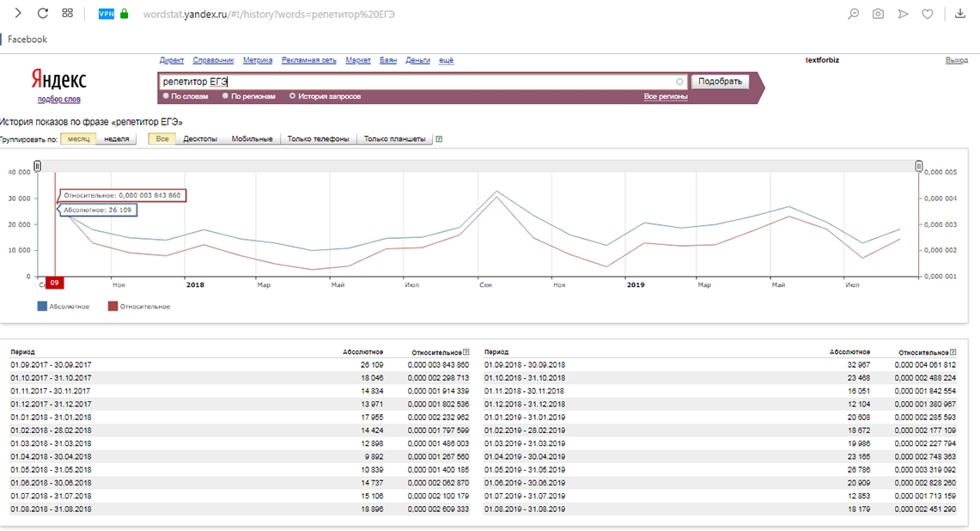The image size is (980, 531).
Task: Go forward with the browser arrow
Action: [18, 13]
